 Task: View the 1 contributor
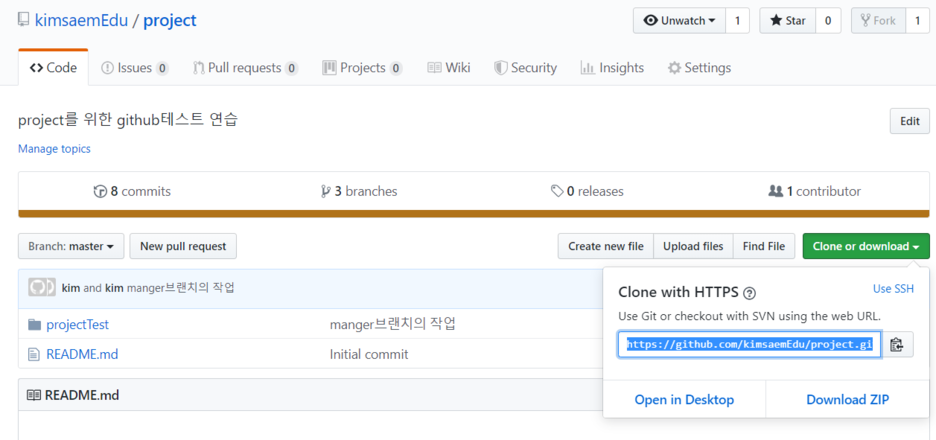click(x=815, y=192)
